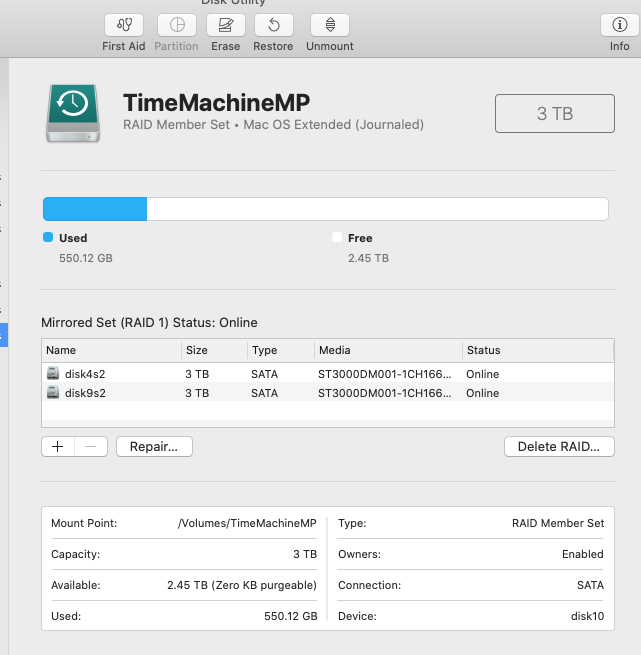Click the Restore toolbar icon
This screenshot has width=641, height=655.
point(274,25)
